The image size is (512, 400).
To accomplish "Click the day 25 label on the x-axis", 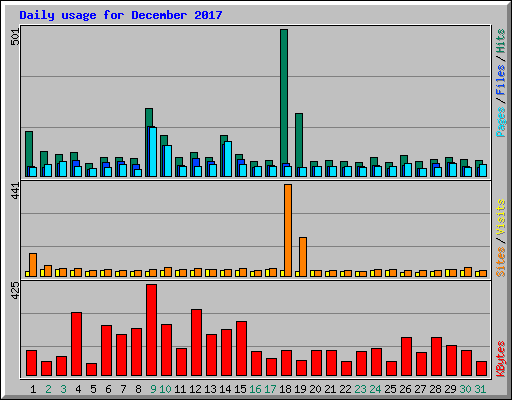I will tap(390, 389).
